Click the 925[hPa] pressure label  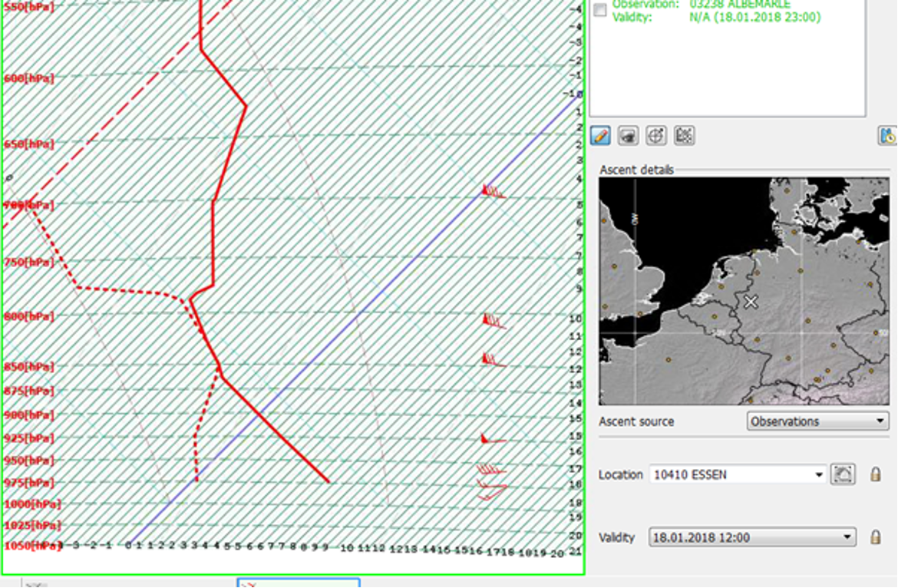tap(29, 438)
